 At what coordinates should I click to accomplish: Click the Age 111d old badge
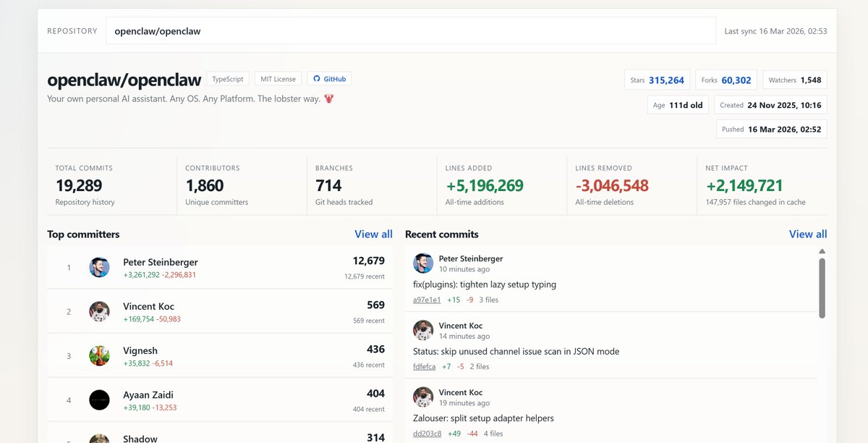(x=678, y=105)
